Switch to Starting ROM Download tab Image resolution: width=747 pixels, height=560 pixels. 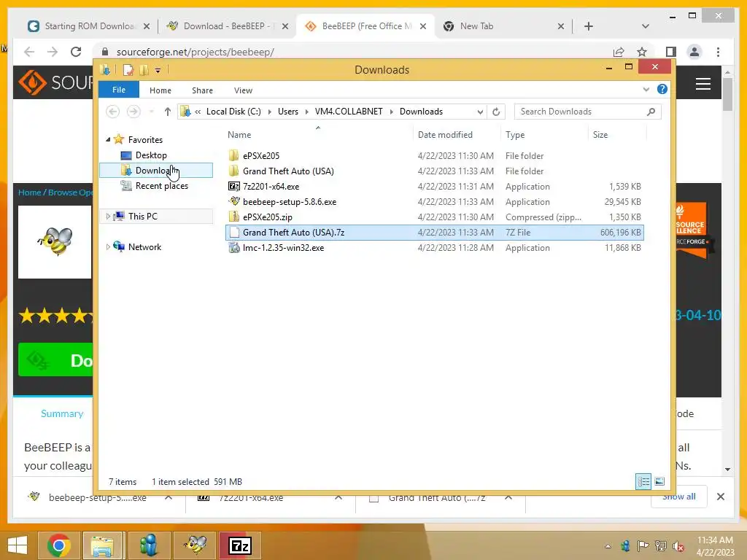click(x=88, y=26)
